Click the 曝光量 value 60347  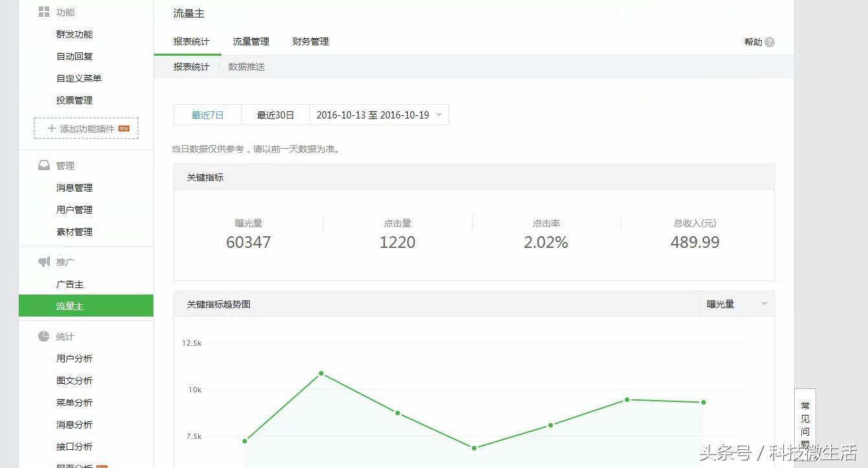pos(249,242)
